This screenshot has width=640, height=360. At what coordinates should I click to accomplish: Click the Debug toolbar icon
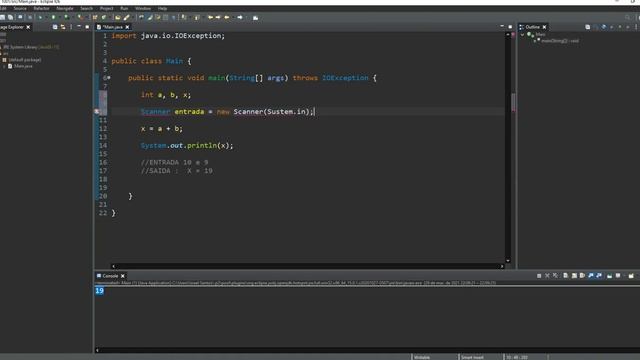click(40, 17)
